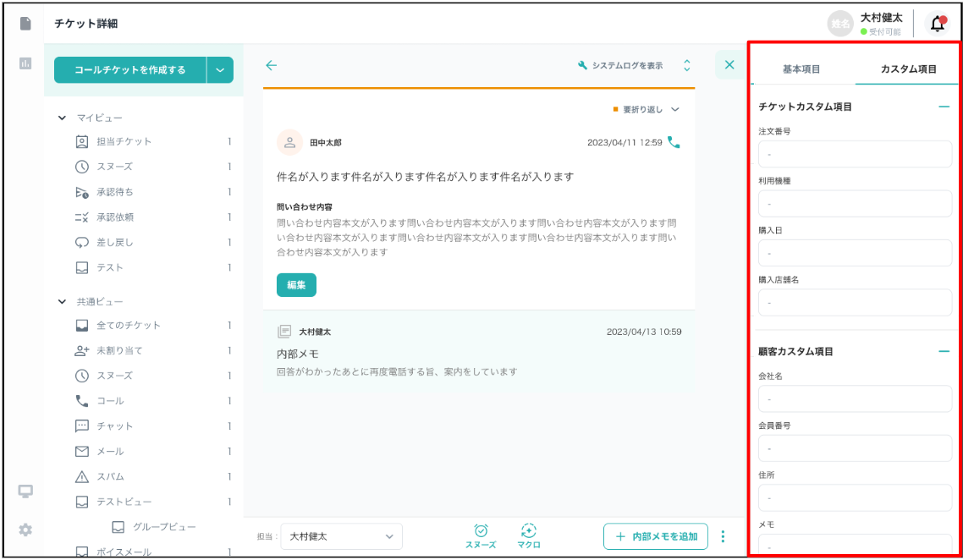This screenshot has width=963, height=560.
Task: Click the 編集 button
Action: point(296,285)
